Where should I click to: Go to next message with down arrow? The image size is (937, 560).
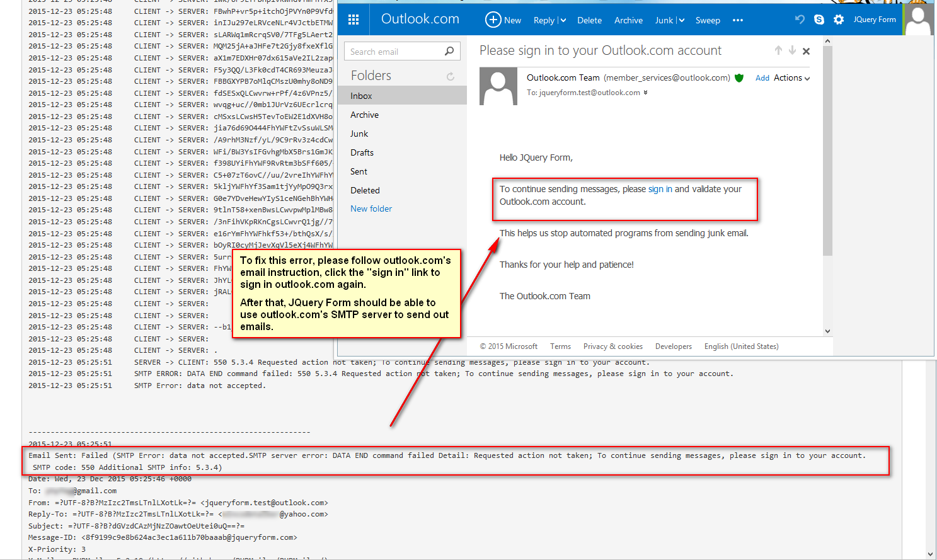(792, 50)
